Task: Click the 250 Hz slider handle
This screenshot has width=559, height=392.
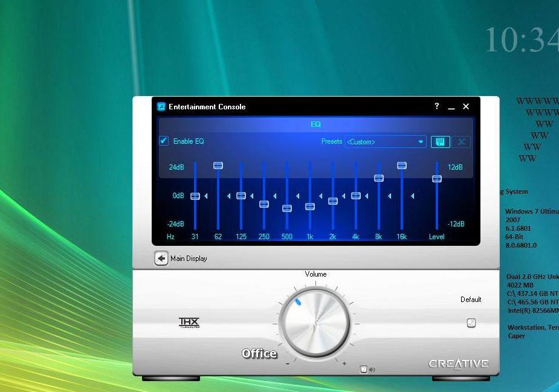Action: (x=264, y=204)
